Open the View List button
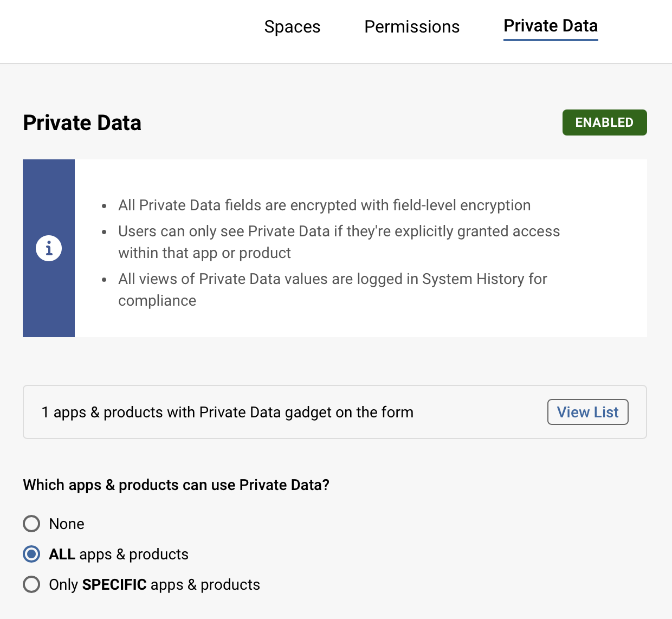 [x=587, y=412]
